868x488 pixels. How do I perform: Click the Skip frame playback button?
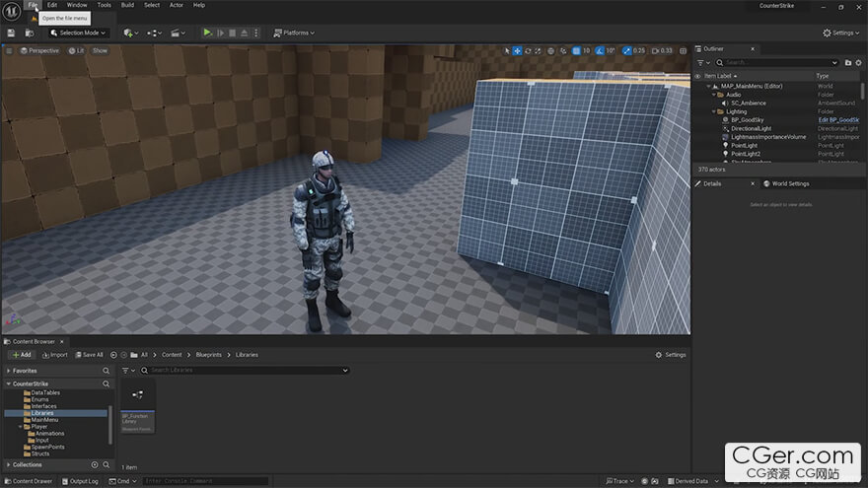[220, 34]
